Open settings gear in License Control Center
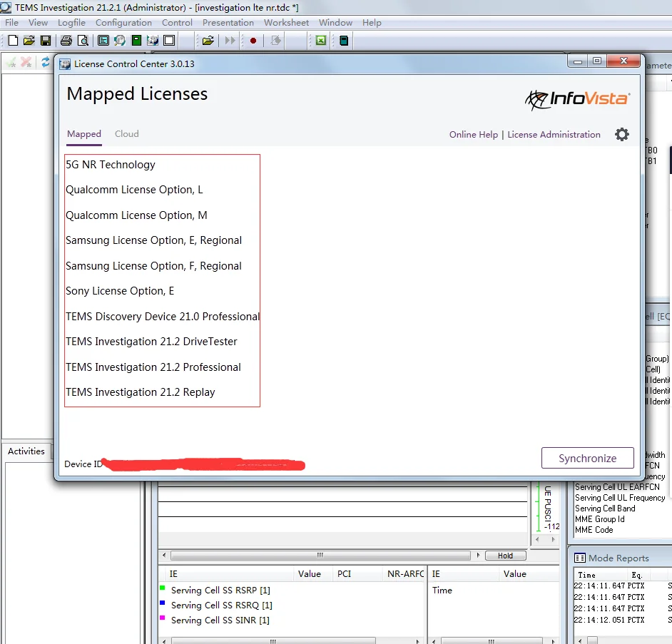 click(x=622, y=135)
